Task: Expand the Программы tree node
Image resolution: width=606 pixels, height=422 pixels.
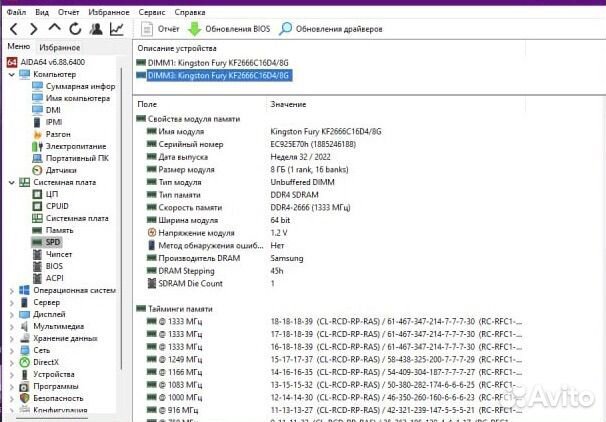Action: (12, 386)
